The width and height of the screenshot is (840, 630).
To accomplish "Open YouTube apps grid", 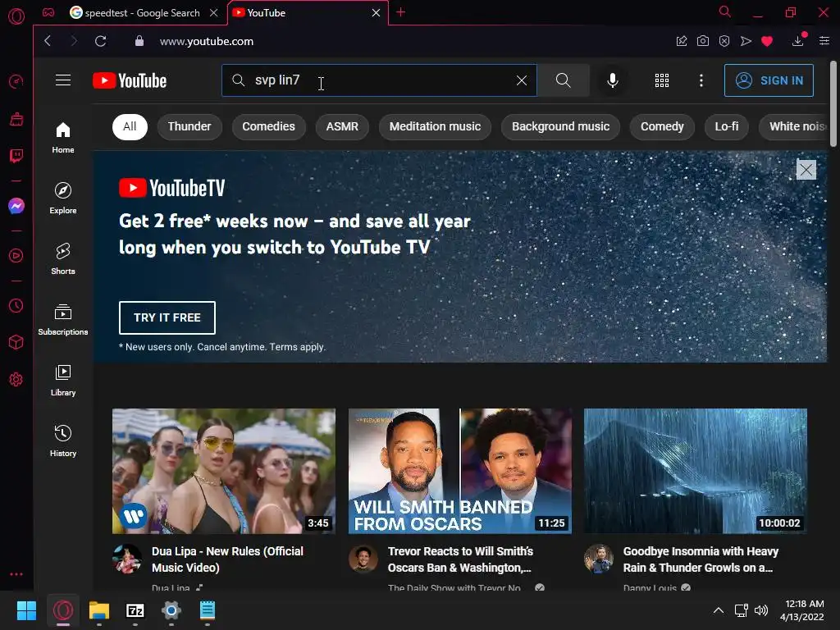I will click(662, 80).
